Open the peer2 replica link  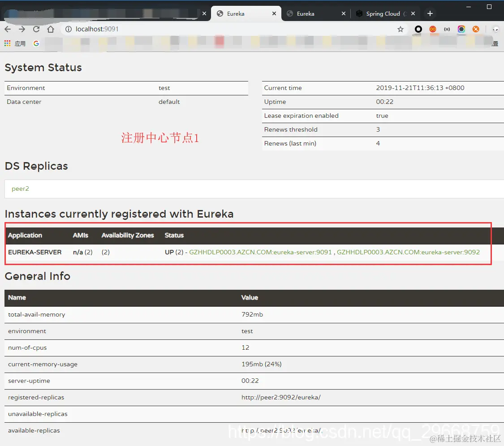(x=20, y=189)
